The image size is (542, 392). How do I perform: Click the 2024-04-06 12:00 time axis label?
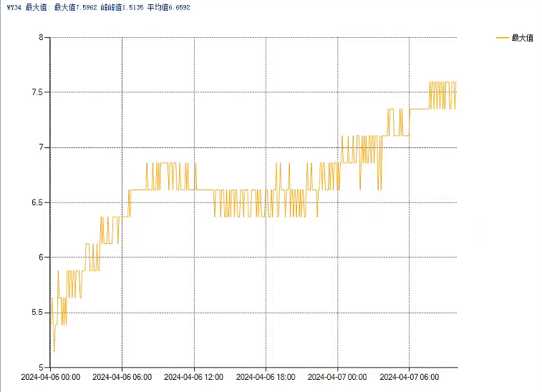click(x=193, y=376)
